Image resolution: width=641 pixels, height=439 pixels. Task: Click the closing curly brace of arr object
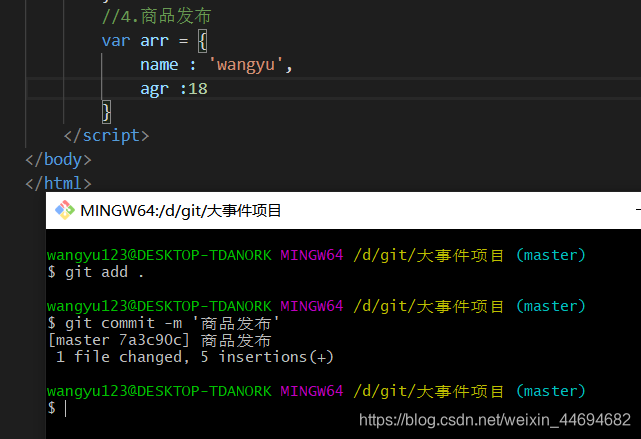pyautogui.click(x=106, y=112)
